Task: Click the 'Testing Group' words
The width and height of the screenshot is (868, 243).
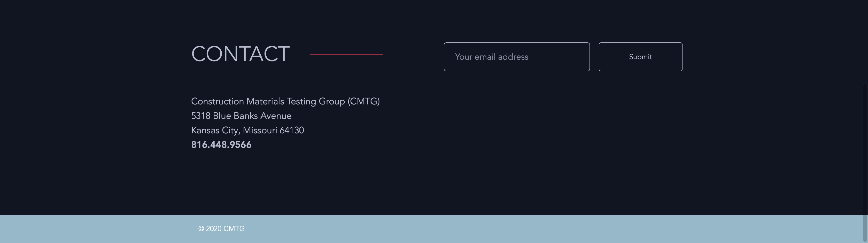Action: [x=316, y=101]
